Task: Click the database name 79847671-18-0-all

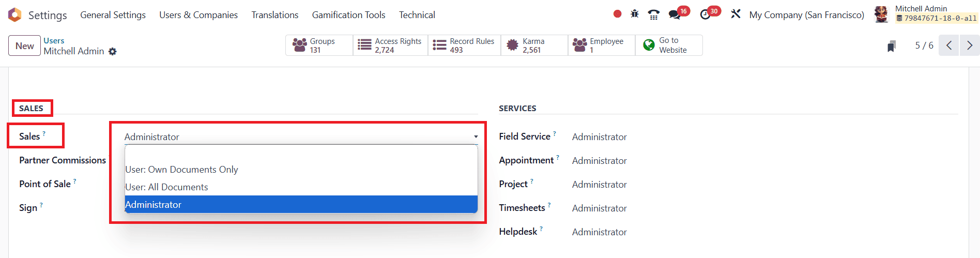Action: click(940, 18)
